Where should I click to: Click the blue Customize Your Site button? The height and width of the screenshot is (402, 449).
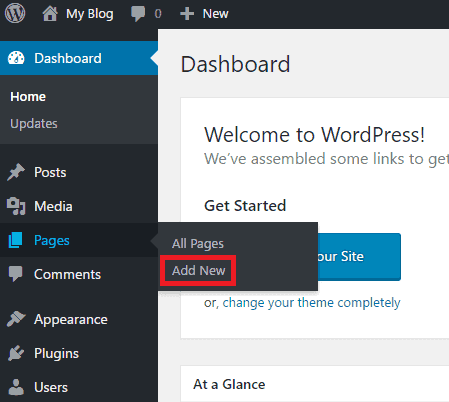pyautogui.click(x=359, y=257)
